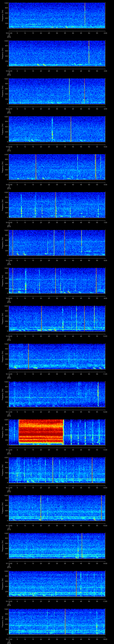Screen dimensions: 114x644
Task: Click the Frequency (Hz) axis label of the 16:12:00 panel
Action: pos(3,432)
